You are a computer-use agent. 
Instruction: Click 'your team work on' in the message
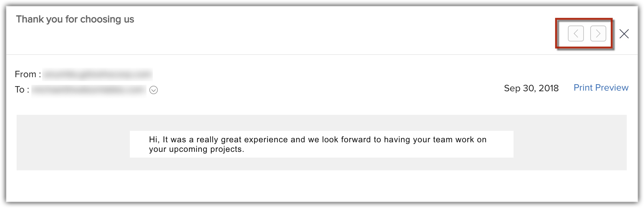click(450, 140)
